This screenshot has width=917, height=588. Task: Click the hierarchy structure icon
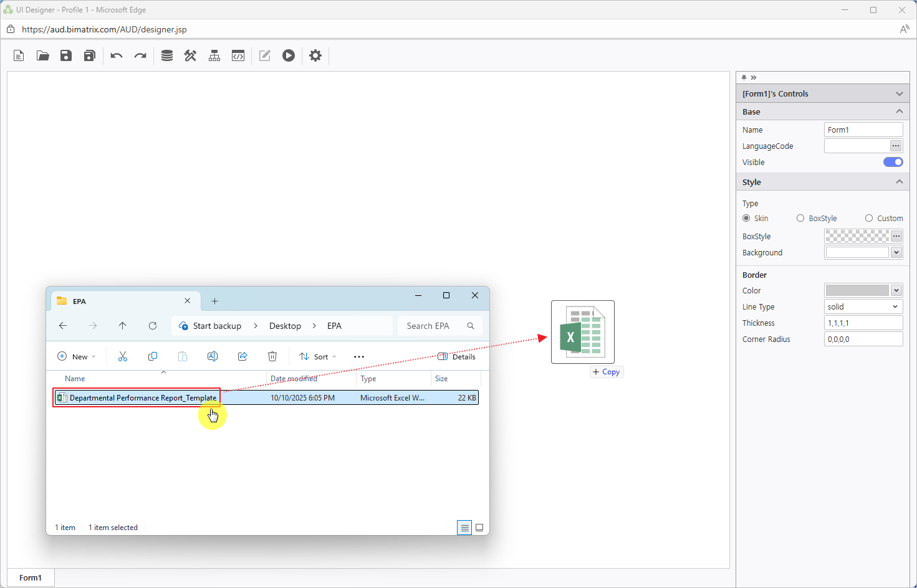coord(214,55)
